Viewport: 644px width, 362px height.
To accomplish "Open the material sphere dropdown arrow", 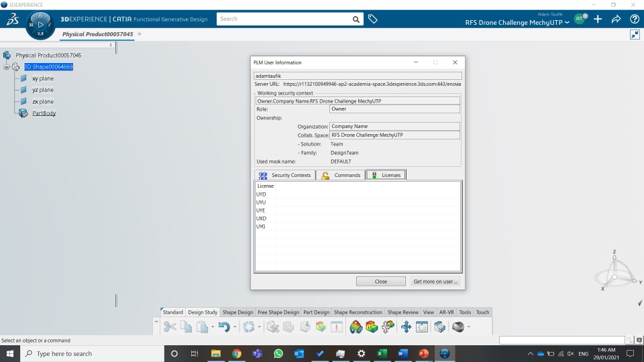I will (469, 327).
